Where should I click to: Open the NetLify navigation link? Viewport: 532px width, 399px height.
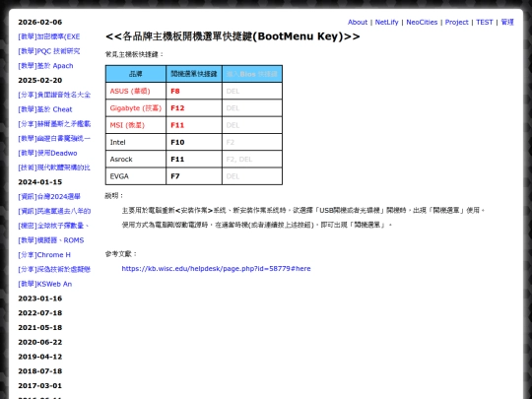tap(386, 23)
